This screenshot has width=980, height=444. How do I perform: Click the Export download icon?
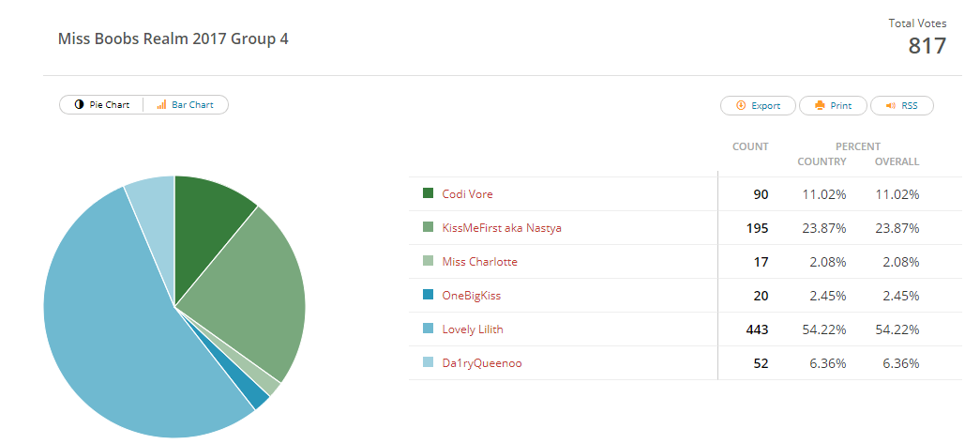coord(741,105)
